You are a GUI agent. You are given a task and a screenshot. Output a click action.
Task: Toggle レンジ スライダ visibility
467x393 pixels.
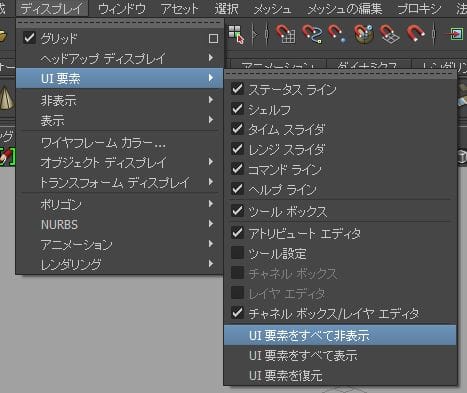[x=340, y=150]
